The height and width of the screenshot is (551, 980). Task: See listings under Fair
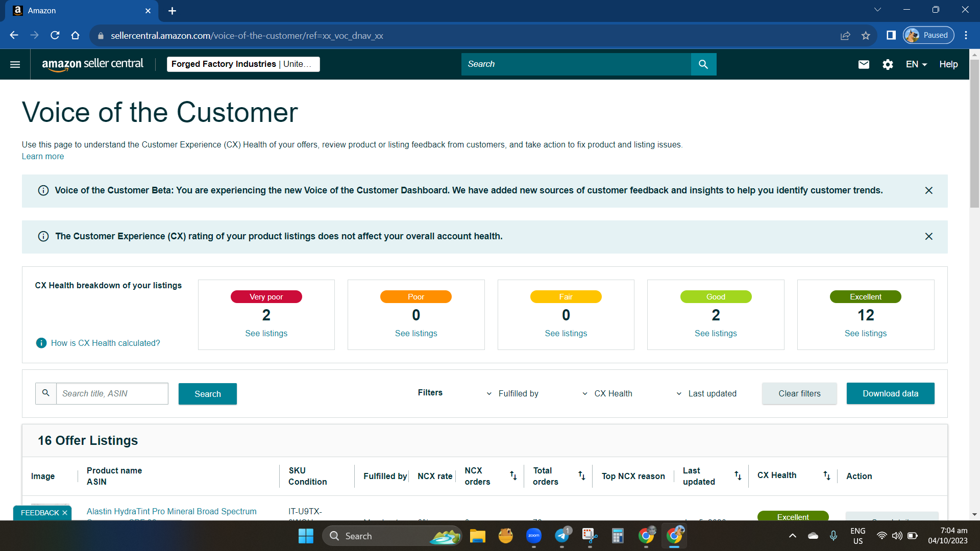click(566, 333)
